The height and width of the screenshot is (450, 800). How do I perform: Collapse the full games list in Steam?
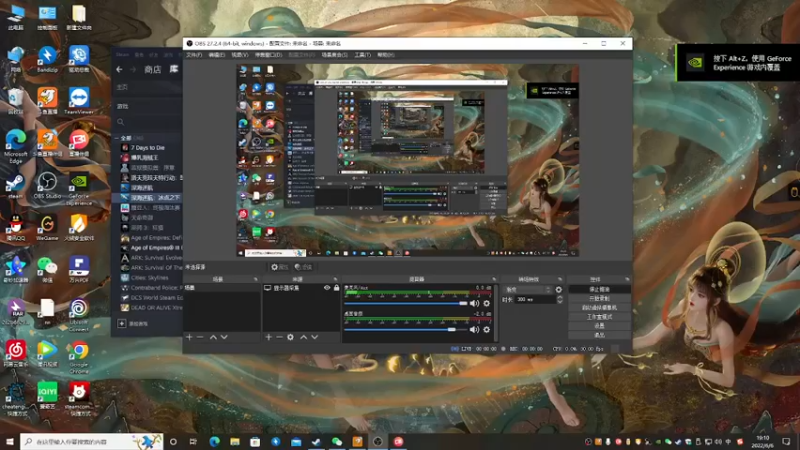(117, 138)
